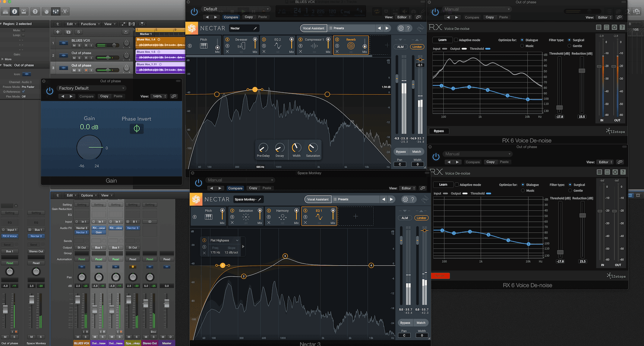Open the track header options dropdown arrow
This screenshot has height=346, width=644.
click(x=126, y=32)
